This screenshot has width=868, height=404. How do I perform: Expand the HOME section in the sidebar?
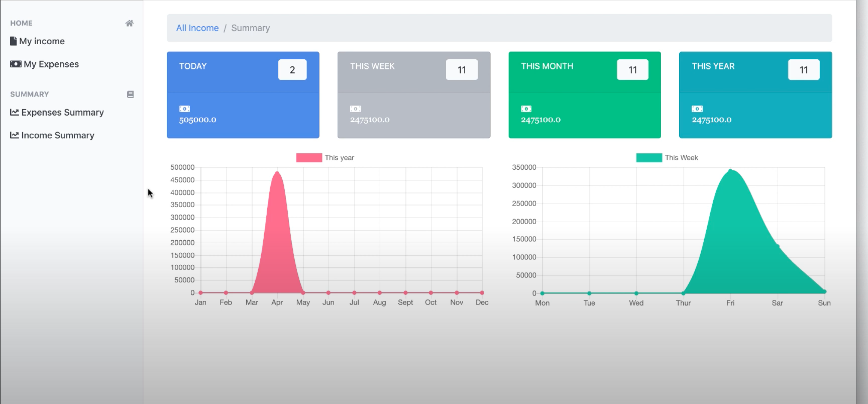(22, 23)
